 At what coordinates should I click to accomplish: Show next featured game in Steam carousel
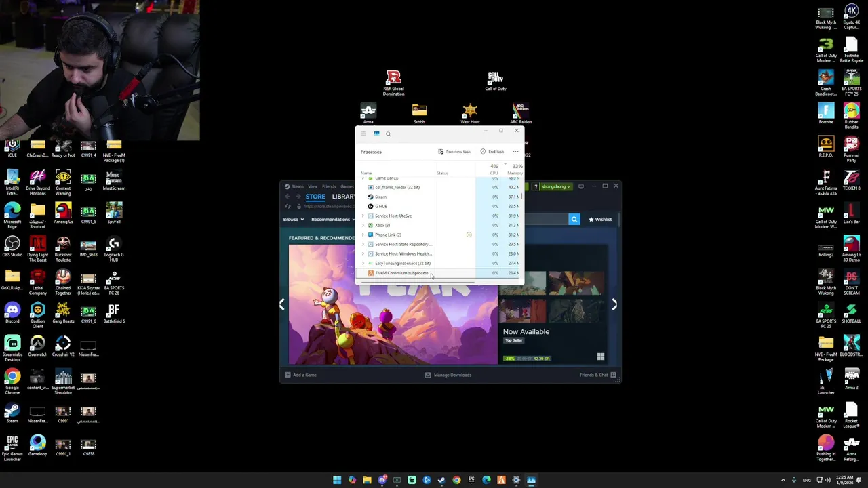[614, 304]
